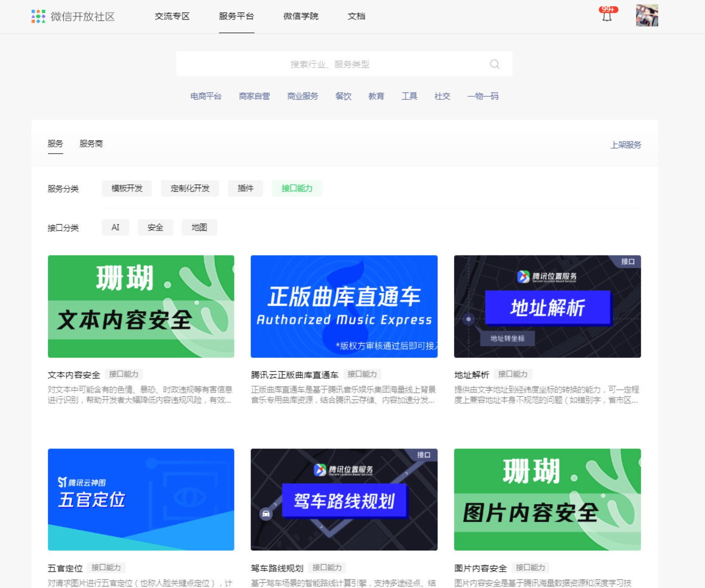Filter interfaces by 安全
Screen dimensions: 705x588
(x=155, y=228)
